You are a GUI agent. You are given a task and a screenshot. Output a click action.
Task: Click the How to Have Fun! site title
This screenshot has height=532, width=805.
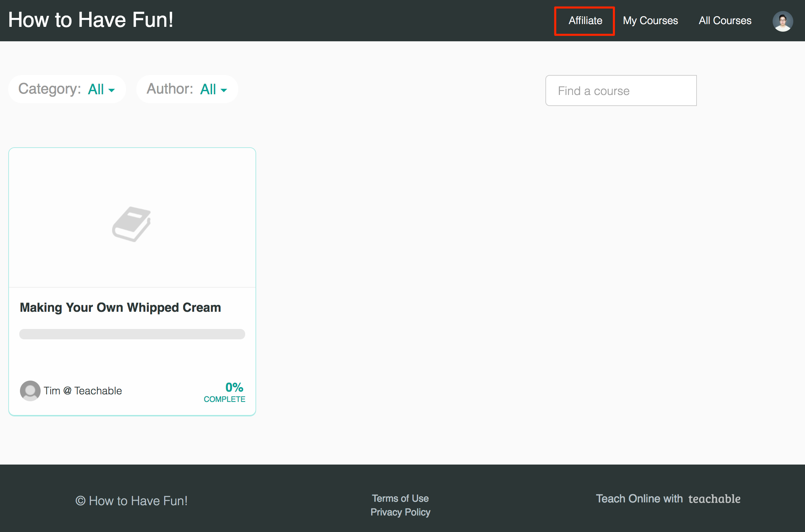[91, 20]
